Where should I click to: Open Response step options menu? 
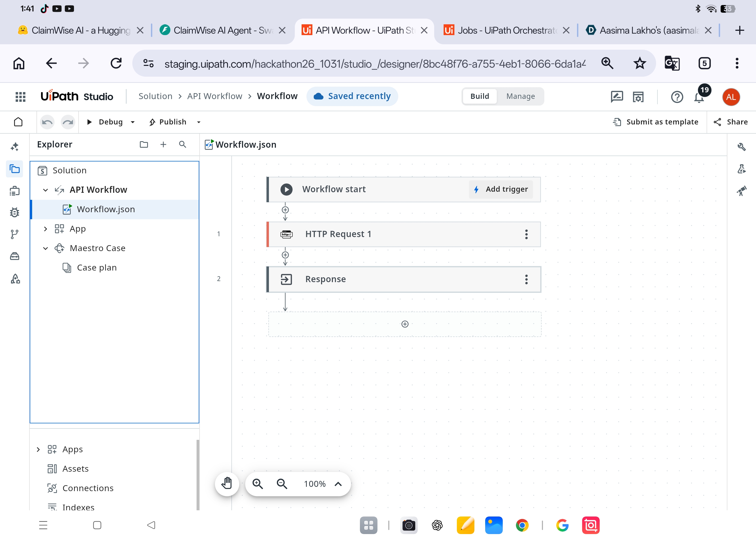pyautogui.click(x=526, y=279)
